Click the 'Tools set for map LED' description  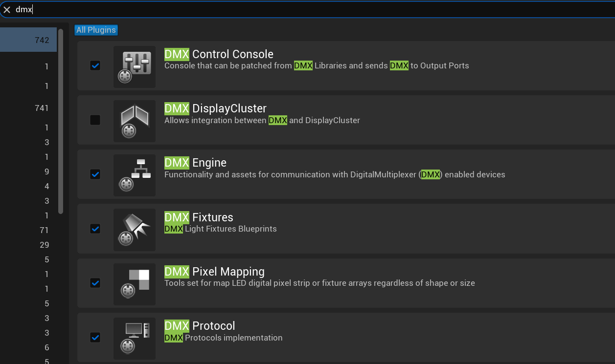click(319, 283)
